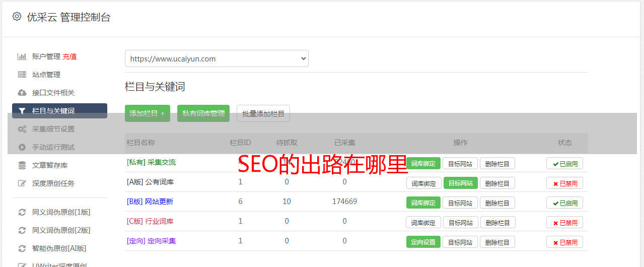
Task: Click the gears icon for 采集细节设置
Action: [x=22, y=129]
